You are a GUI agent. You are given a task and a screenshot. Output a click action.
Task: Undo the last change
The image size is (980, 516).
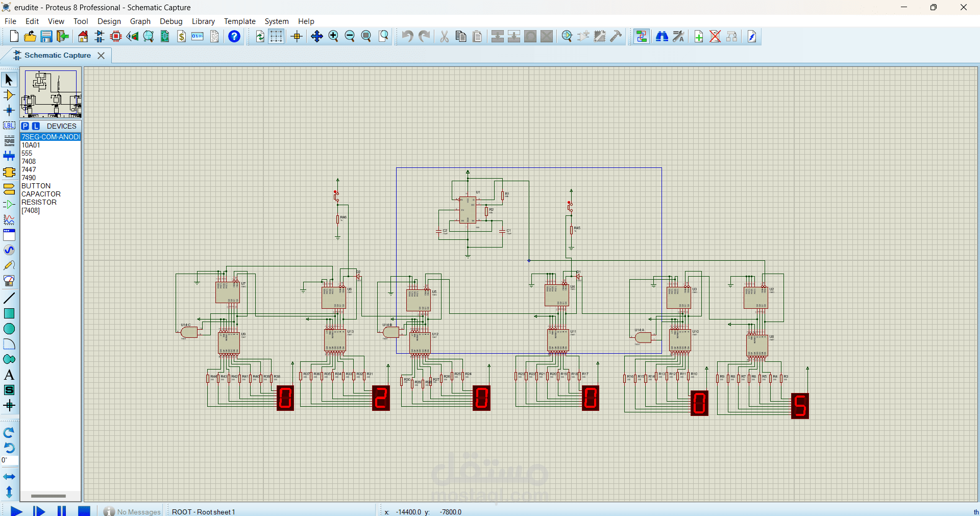pos(407,36)
